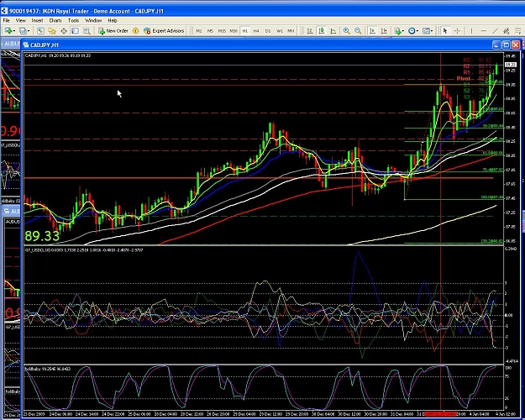The image size is (525, 420).
Task: Set timeframe to M1
Action: 199,31
